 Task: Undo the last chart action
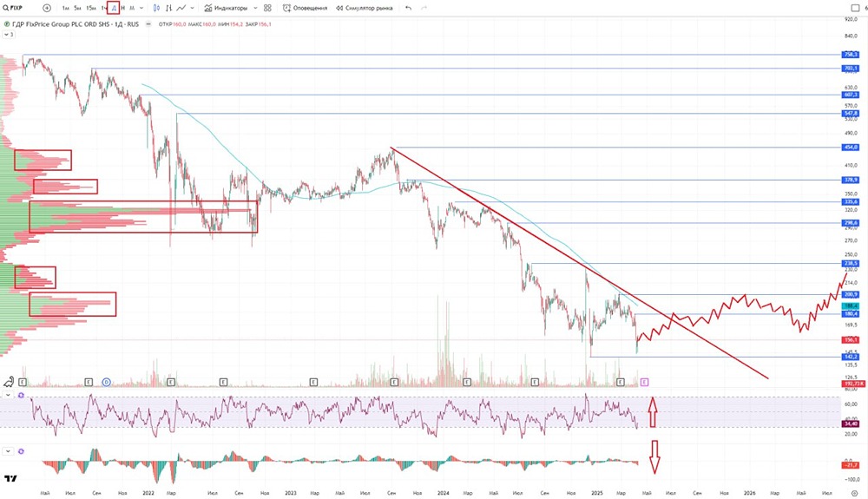(x=408, y=9)
